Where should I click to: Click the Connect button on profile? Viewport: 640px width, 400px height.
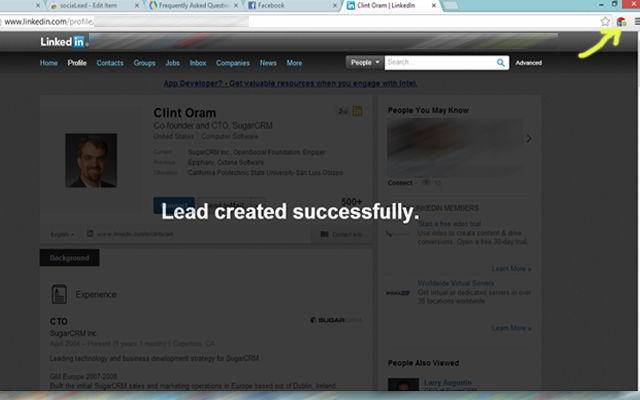point(174,205)
